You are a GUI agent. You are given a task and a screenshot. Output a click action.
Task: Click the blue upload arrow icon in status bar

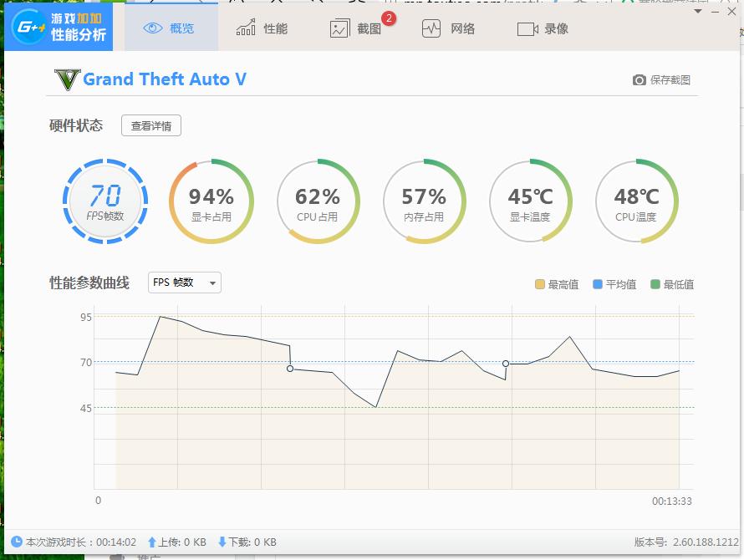tap(152, 542)
